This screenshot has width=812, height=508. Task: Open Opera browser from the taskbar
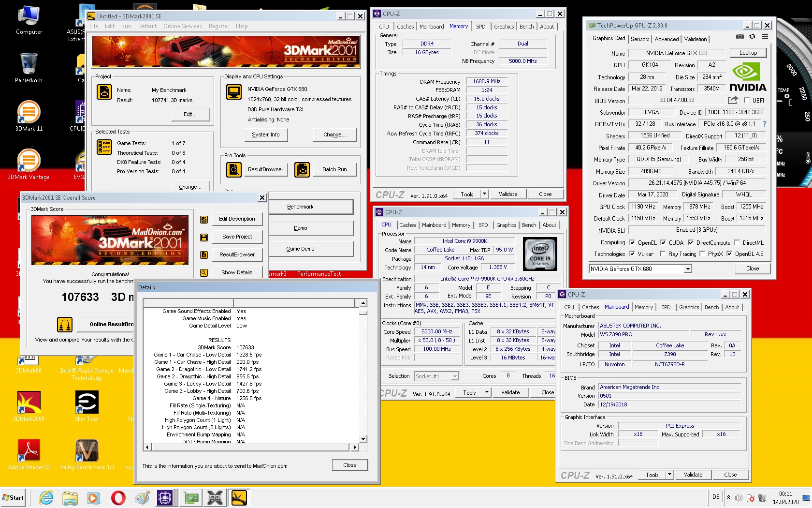point(118,498)
